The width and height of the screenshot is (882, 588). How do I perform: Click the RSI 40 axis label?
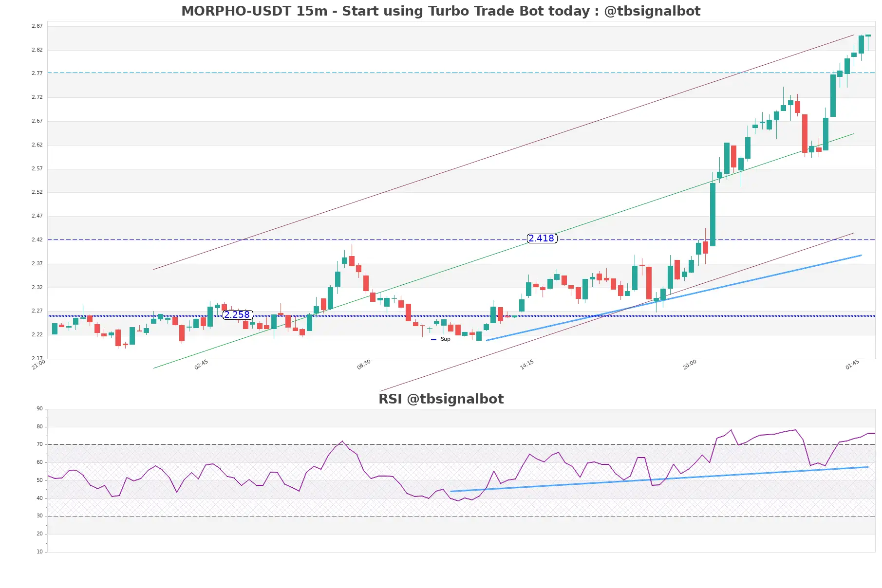coord(39,498)
